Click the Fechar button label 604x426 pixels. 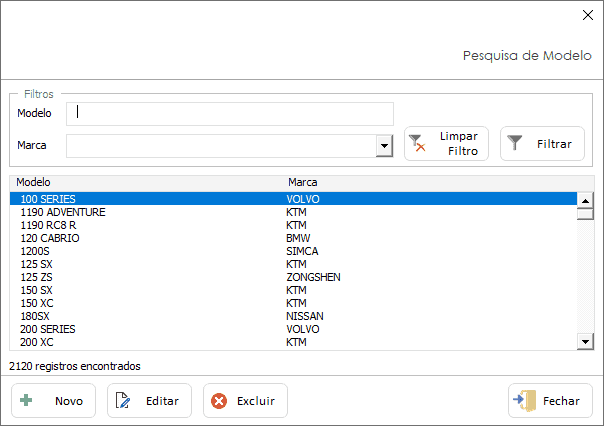561,401
